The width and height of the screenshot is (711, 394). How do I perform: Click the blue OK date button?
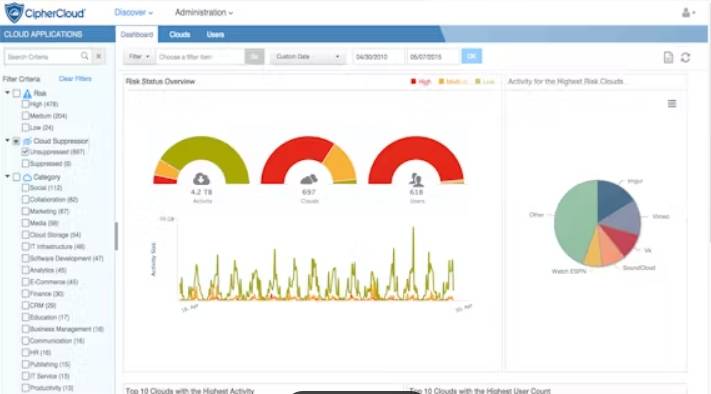point(472,56)
